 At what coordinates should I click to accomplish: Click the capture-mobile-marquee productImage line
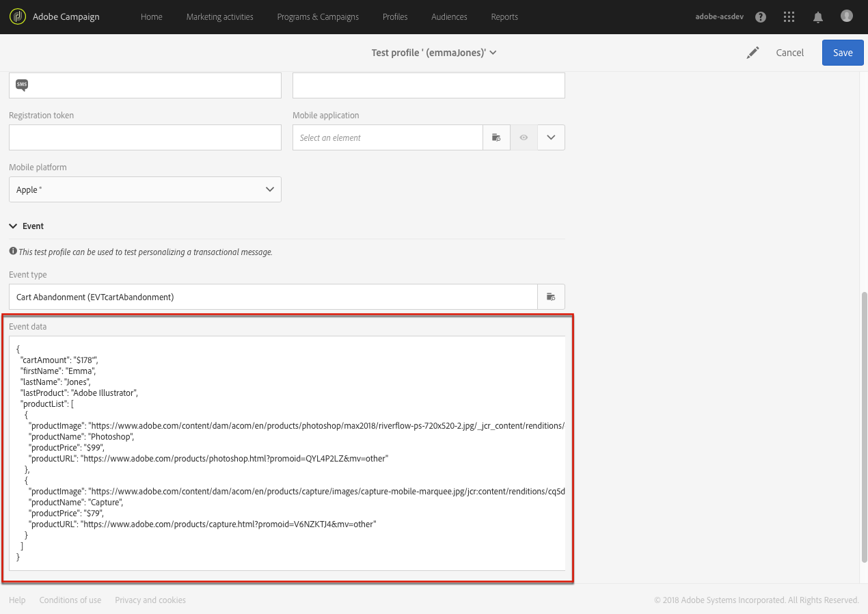click(x=297, y=492)
